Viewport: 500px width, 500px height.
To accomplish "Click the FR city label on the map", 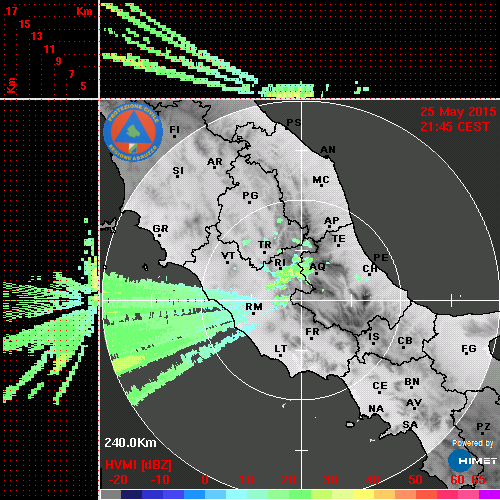I will pos(312,332).
